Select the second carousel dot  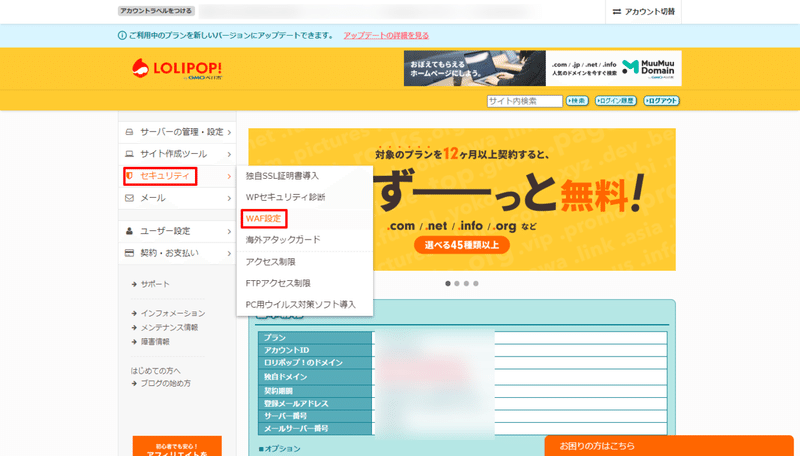point(457,284)
